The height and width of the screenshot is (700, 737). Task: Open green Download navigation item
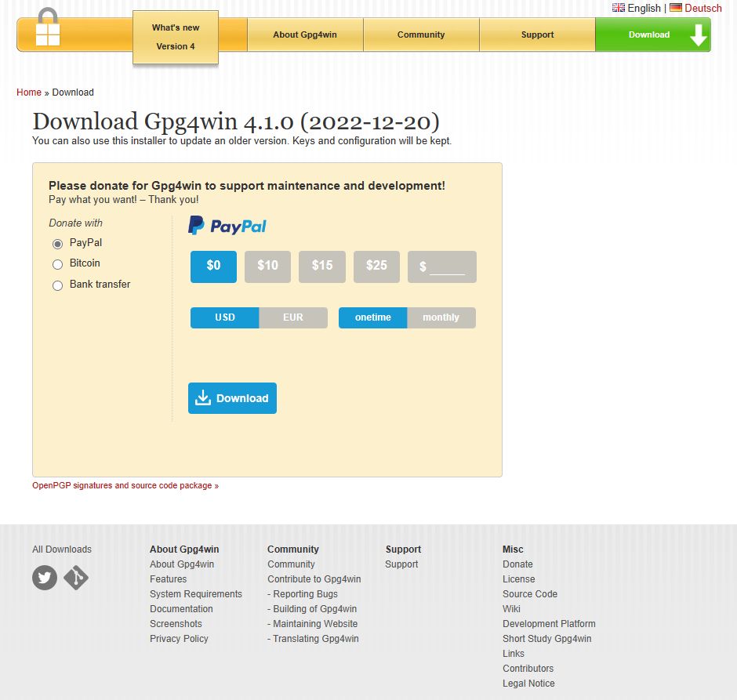click(x=653, y=34)
